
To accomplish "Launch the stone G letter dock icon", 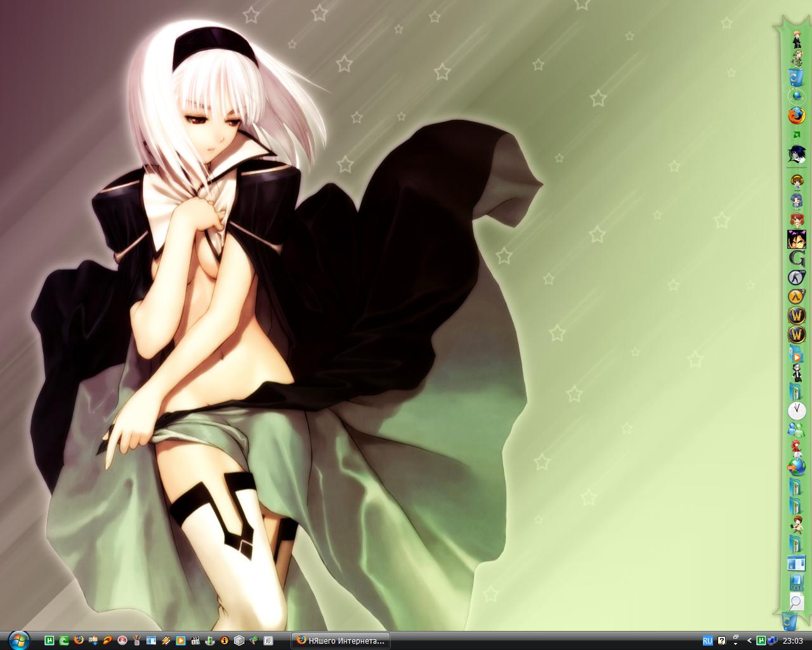I will coord(797,258).
